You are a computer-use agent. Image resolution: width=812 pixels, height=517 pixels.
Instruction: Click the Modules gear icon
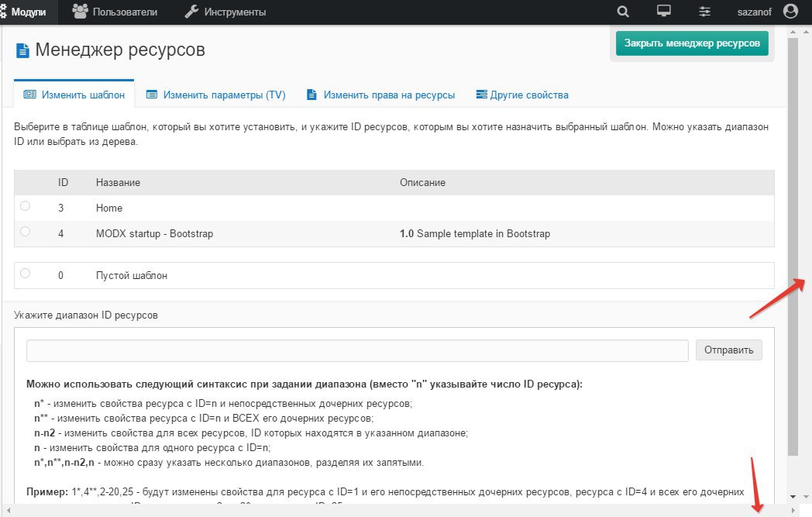point(4,12)
